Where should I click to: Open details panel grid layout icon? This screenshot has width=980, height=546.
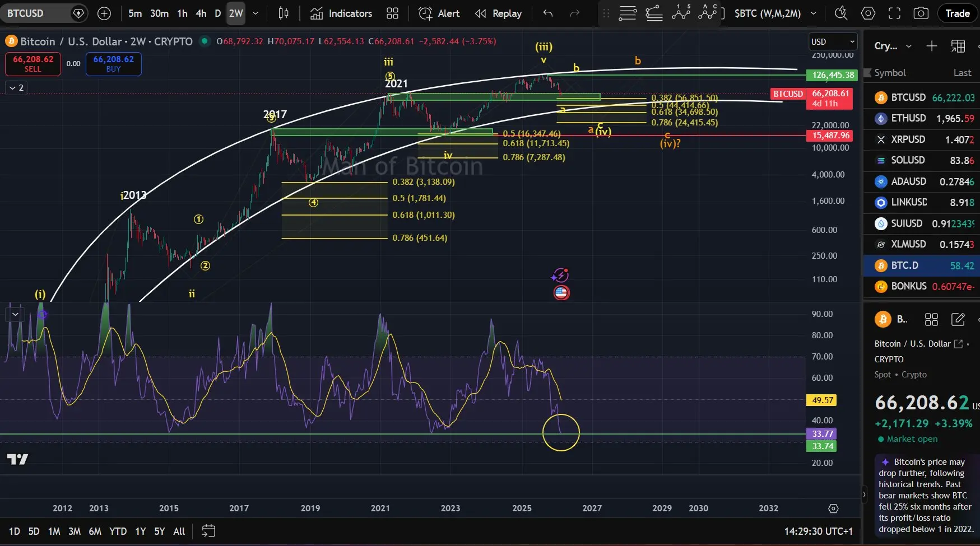931,319
